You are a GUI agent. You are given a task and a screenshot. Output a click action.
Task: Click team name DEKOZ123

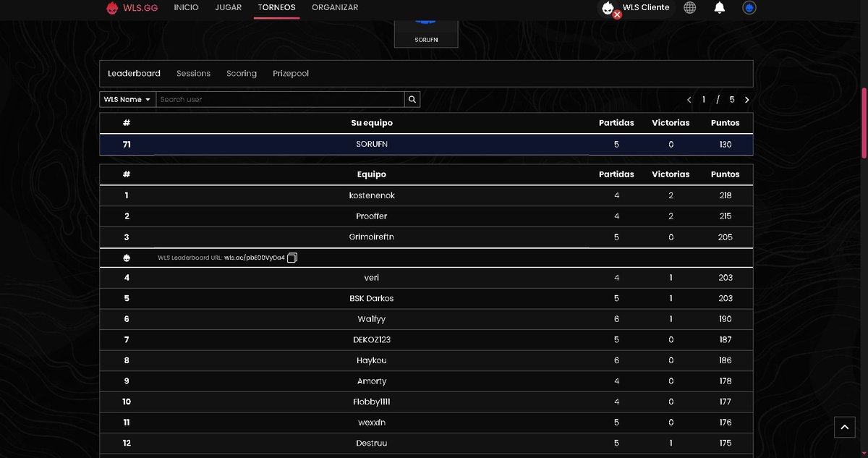pyautogui.click(x=372, y=339)
